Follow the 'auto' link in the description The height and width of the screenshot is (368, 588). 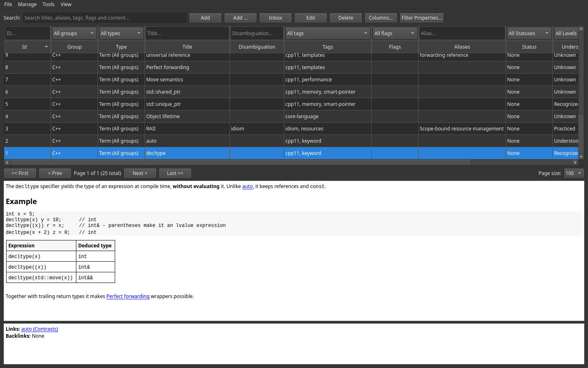point(247,186)
